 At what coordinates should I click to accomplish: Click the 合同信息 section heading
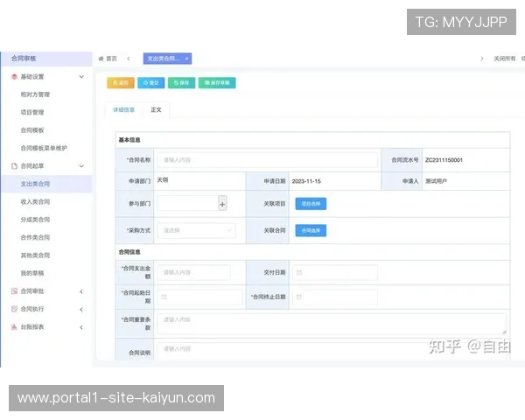pos(129,252)
